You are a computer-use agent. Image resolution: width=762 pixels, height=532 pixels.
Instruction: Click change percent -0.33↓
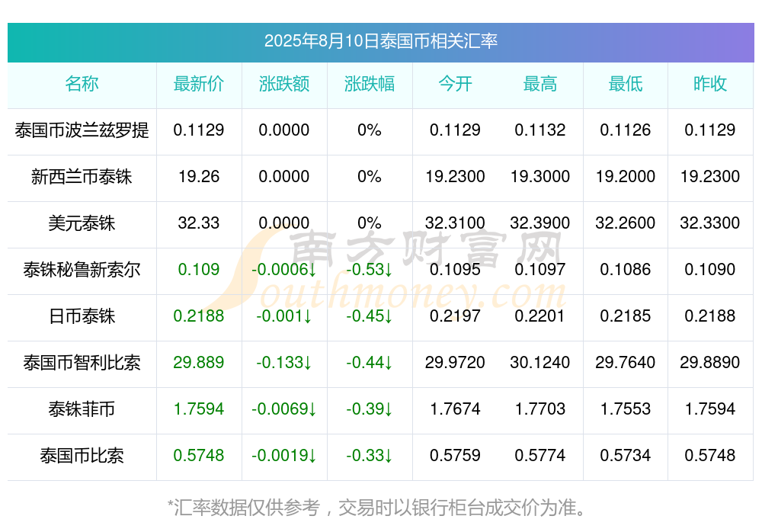click(370, 456)
